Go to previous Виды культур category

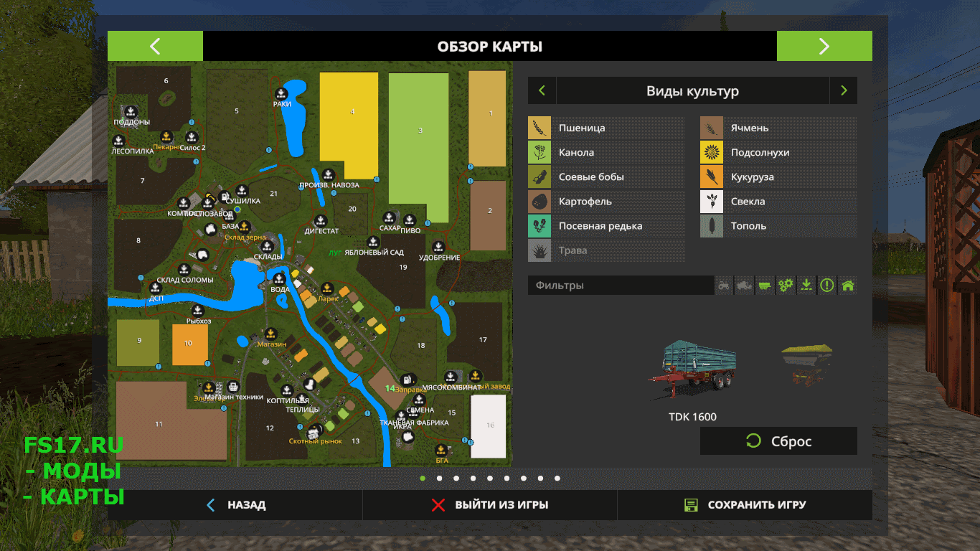(x=542, y=90)
